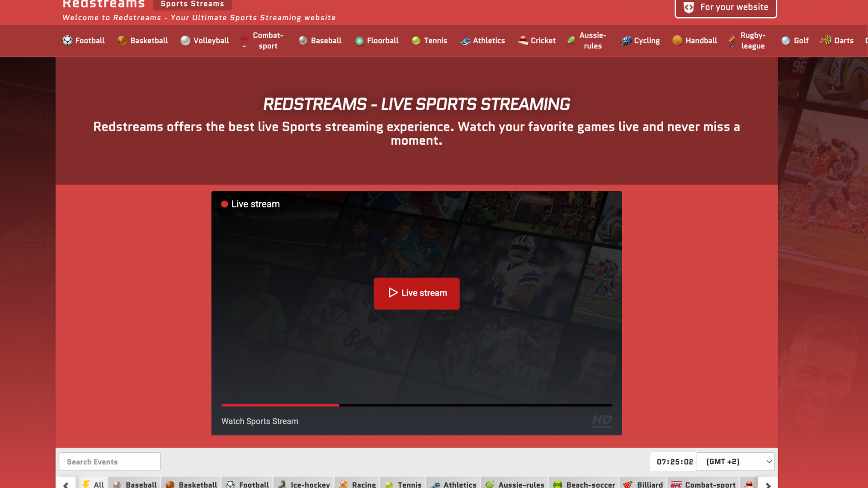Click the UFC Combat-sport icon in filter bar
The height and width of the screenshot is (488, 868).
pyautogui.click(x=675, y=484)
